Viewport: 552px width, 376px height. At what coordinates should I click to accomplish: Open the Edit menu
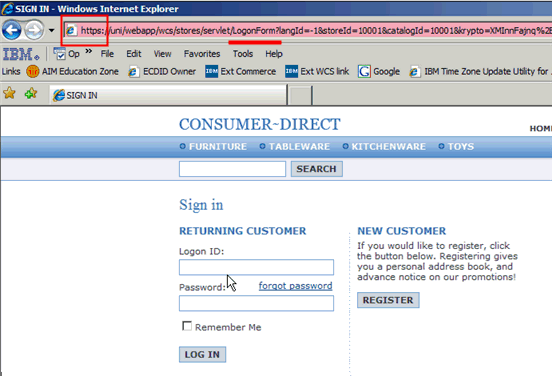(x=134, y=54)
